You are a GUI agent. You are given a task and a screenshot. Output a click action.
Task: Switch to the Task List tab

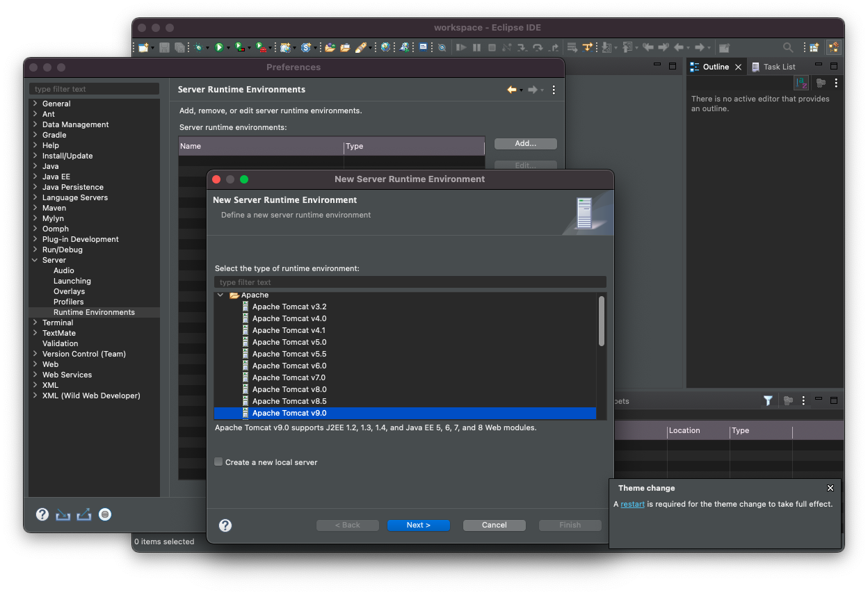point(773,67)
